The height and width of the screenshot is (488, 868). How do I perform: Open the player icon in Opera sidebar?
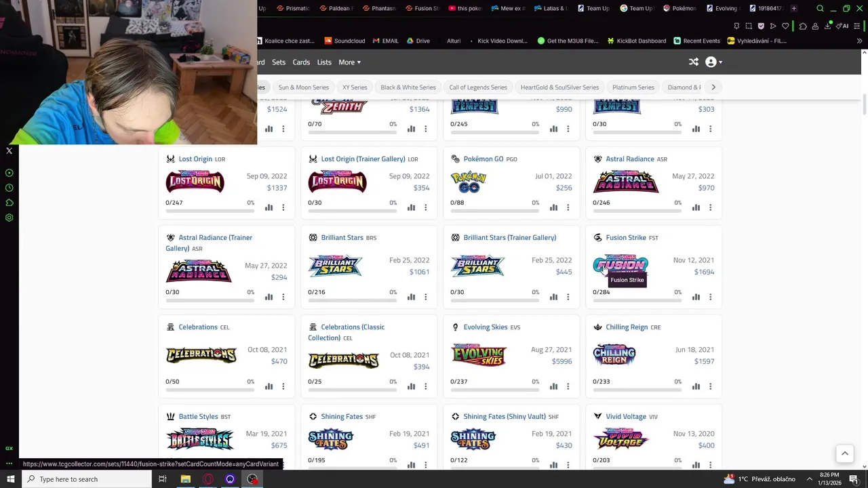9,173
